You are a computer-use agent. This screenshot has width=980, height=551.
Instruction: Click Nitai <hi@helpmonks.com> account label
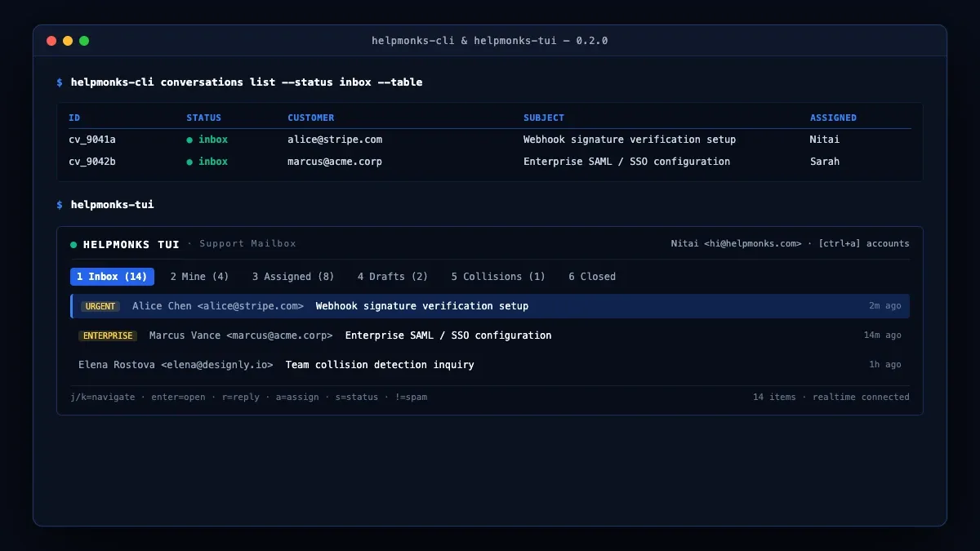coord(737,243)
